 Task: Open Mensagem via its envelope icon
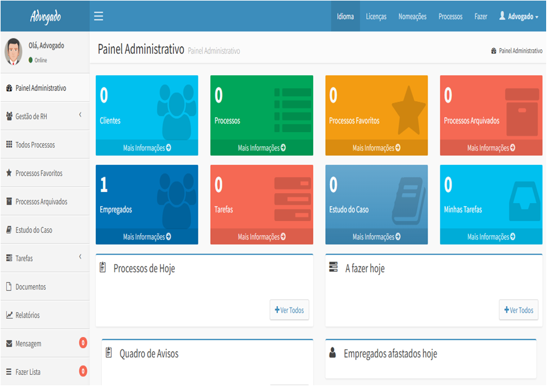point(11,343)
